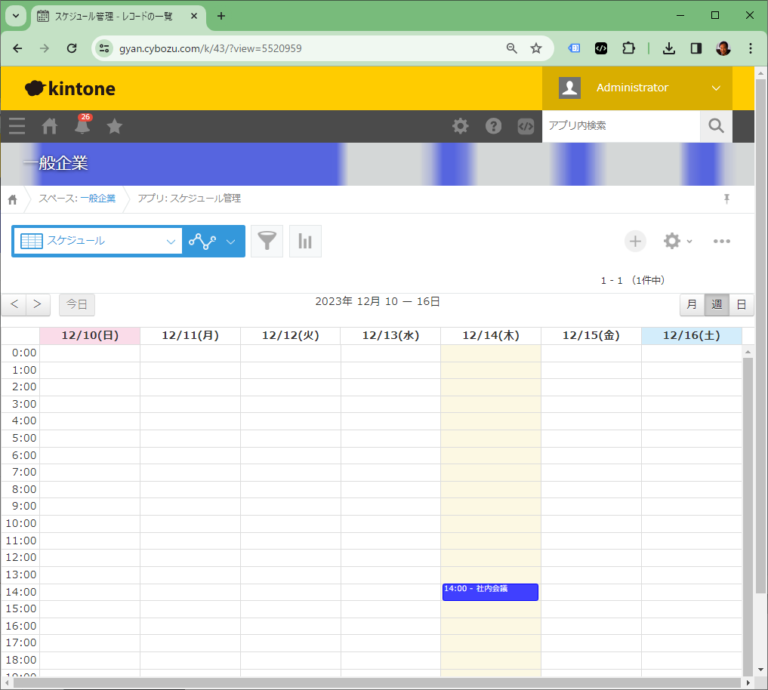Open notifications bell with 26 badge

82,126
